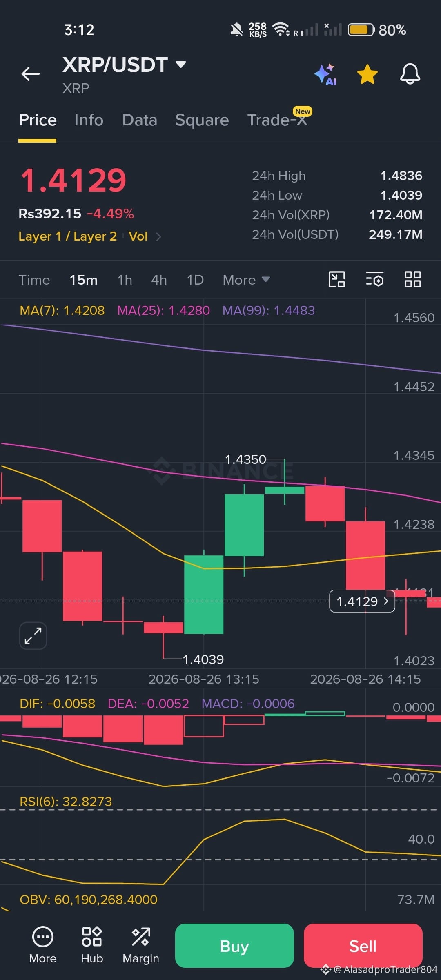Tap the 24h High value 1.4836
This screenshot has height=980, width=441.
coord(401,176)
